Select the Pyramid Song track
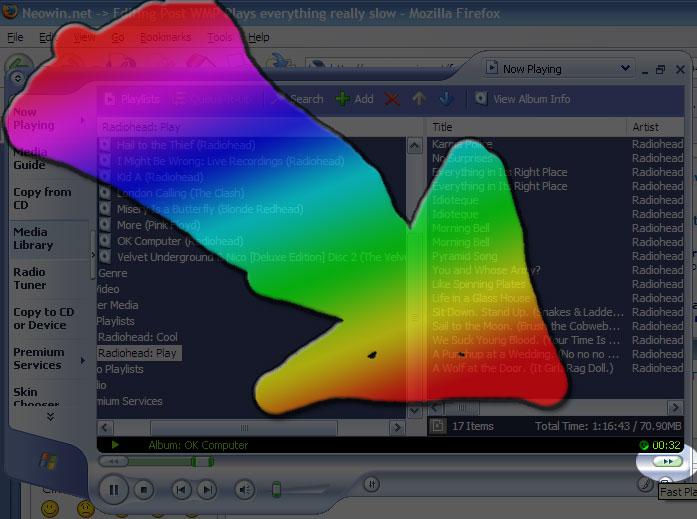This screenshot has height=519, width=697. point(465,256)
